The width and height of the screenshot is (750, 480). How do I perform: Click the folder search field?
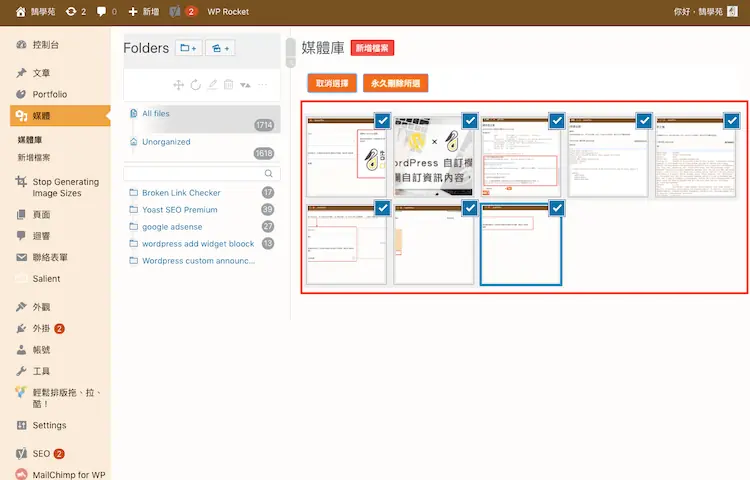pyautogui.click(x=202, y=174)
